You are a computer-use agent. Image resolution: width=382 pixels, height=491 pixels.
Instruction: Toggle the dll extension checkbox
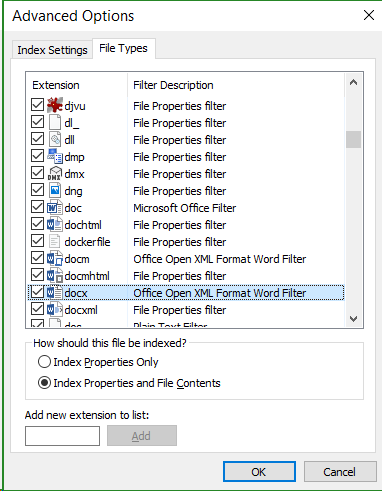37,138
